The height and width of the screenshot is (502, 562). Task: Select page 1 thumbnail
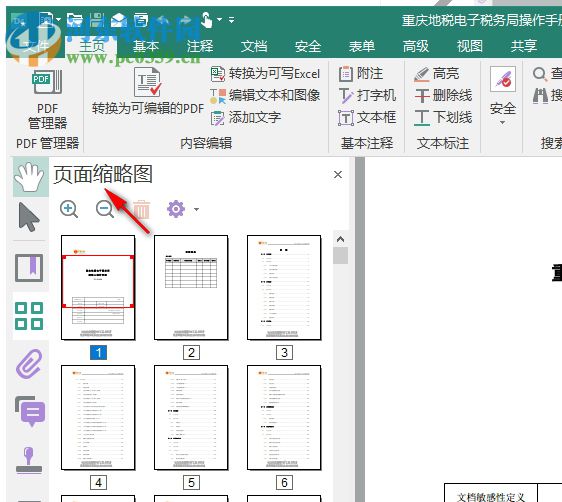click(98, 287)
